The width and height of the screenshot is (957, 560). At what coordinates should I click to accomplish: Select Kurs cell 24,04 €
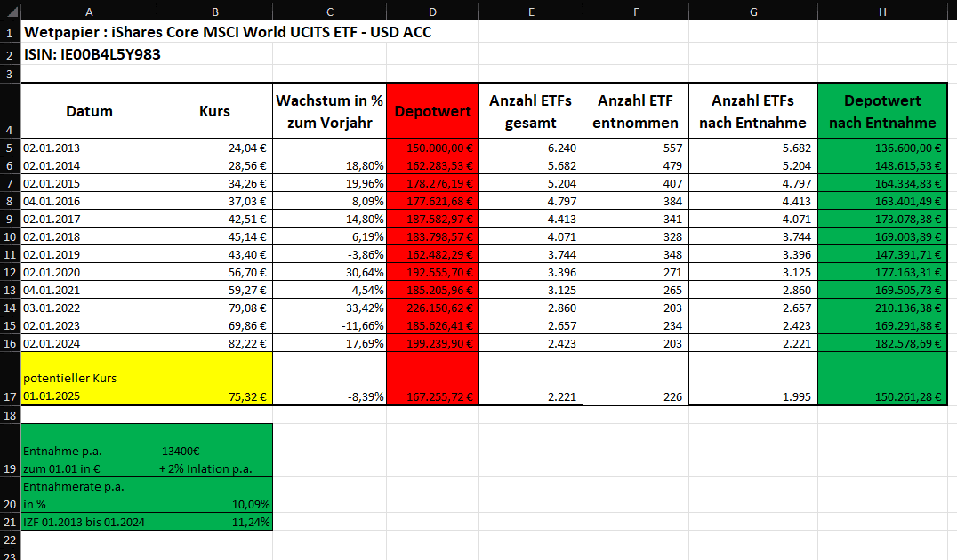(x=215, y=148)
